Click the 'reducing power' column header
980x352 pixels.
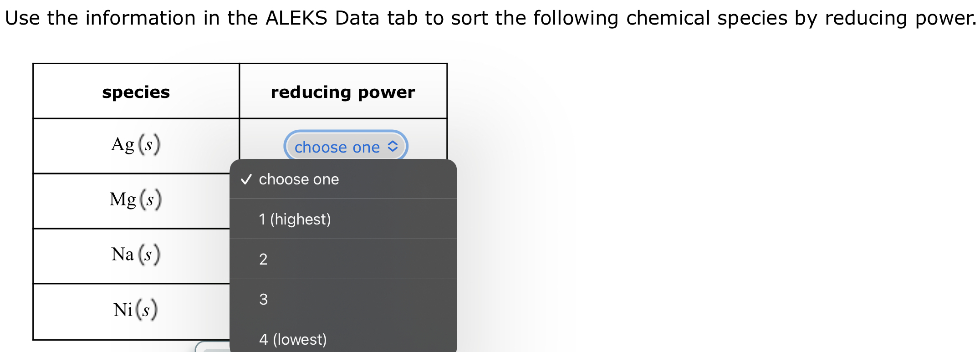[x=343, y=92]
